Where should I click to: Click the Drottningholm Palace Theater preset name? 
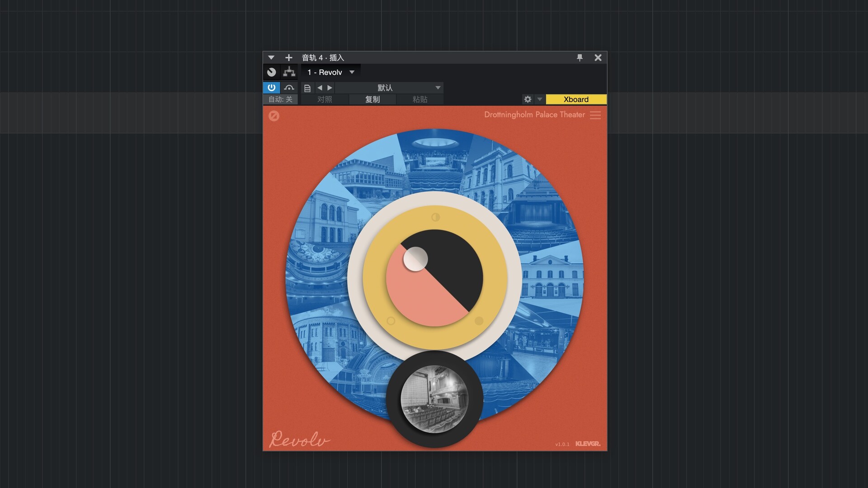pos(534,115)
